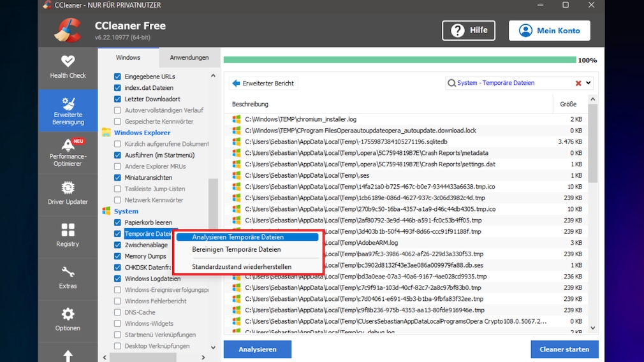The width and height of the screenshot is (644, 362).
Task: Click the Windows Explorer section heading
Action: (x=142, y=133)
